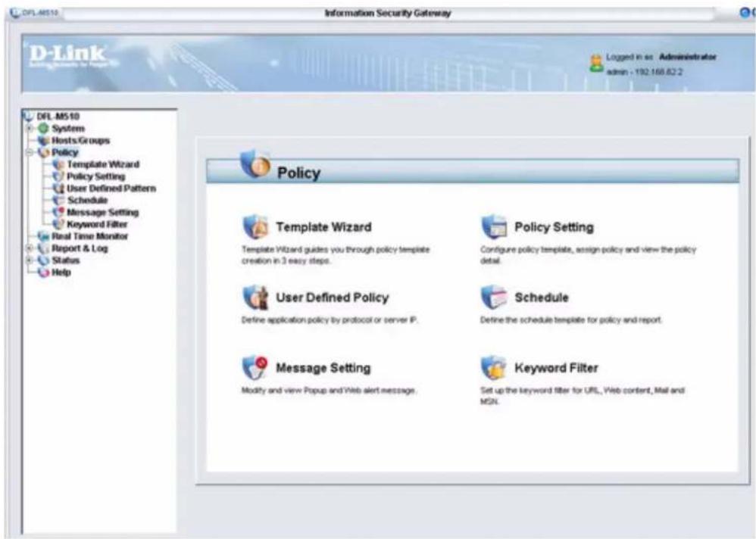Open the Message Setting link in main panel
This screenshot has width=756, height=539.
tap(323, 367)
